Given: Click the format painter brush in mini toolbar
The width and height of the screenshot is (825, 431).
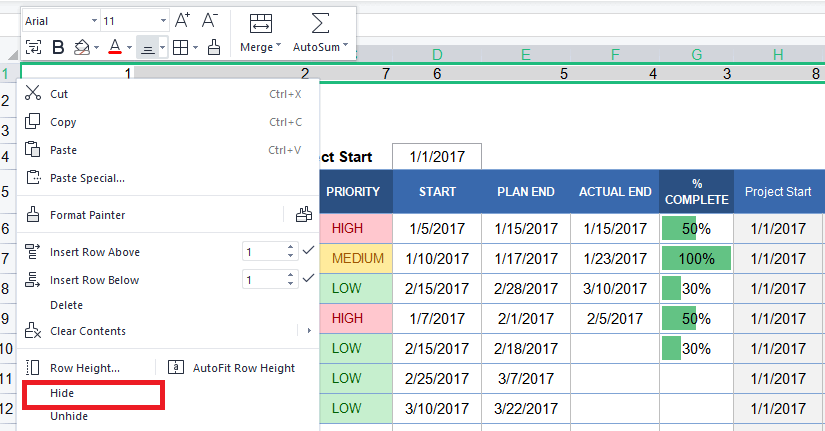Looking at the screenshot, I should (213, 46).
